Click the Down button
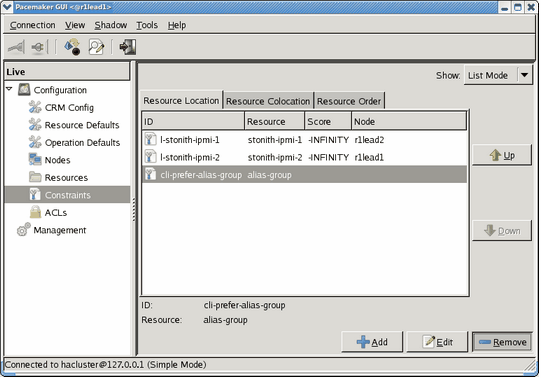Image resolution: width=541 pixels, height=378 pixels. pyautogui.click(x=502, y=231)
